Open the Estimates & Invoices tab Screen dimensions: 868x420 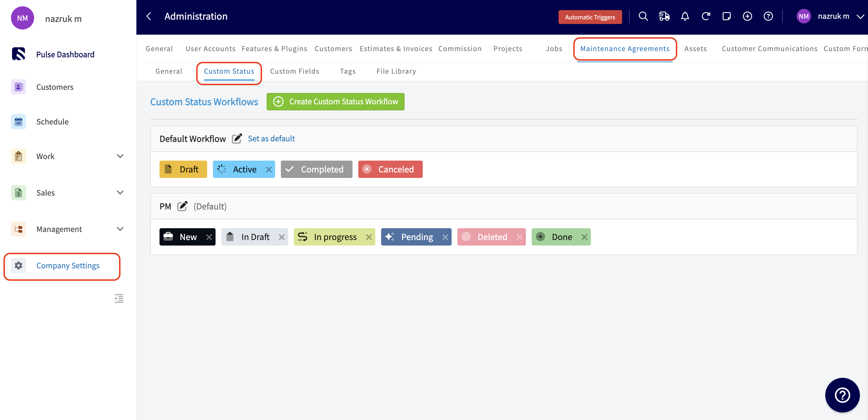(396, 49)
